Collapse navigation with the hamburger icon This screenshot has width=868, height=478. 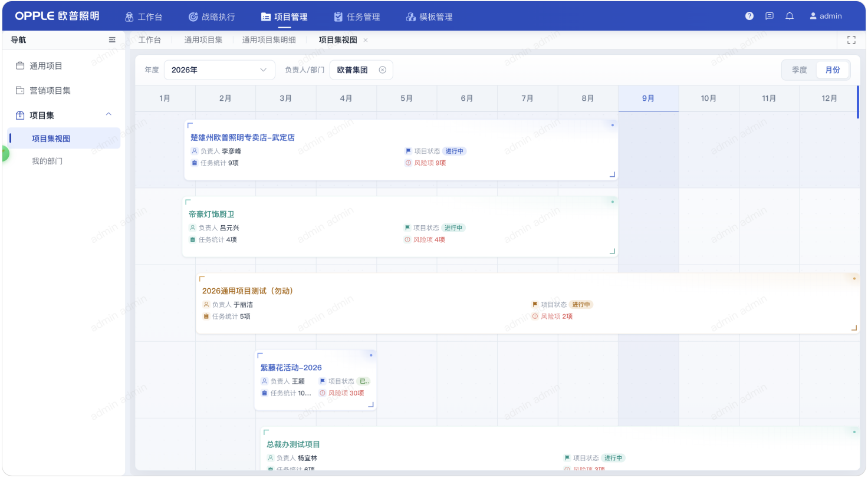point(112,40)
